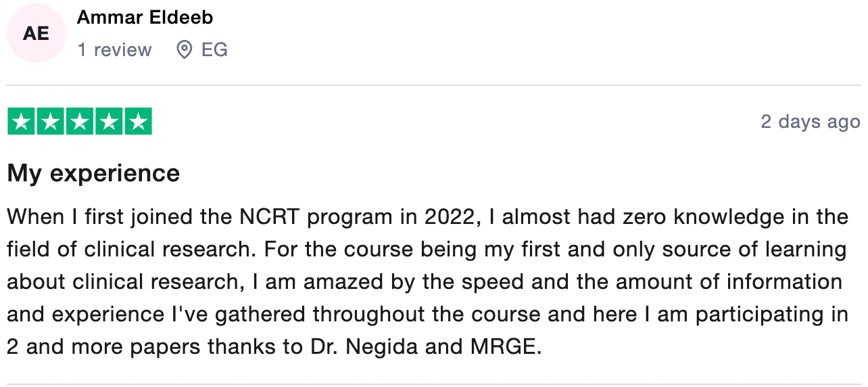Select the third green rating star
The height and width of the screenshot is (387, 868).
click(80, 122)
